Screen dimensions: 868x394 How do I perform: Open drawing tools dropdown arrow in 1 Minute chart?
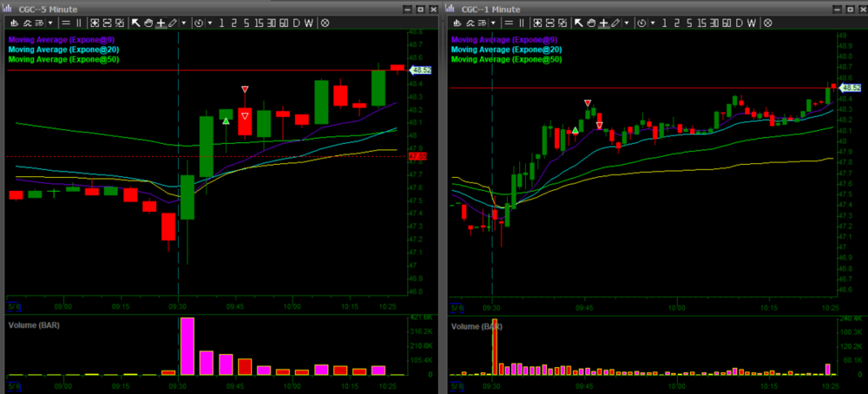626,23
